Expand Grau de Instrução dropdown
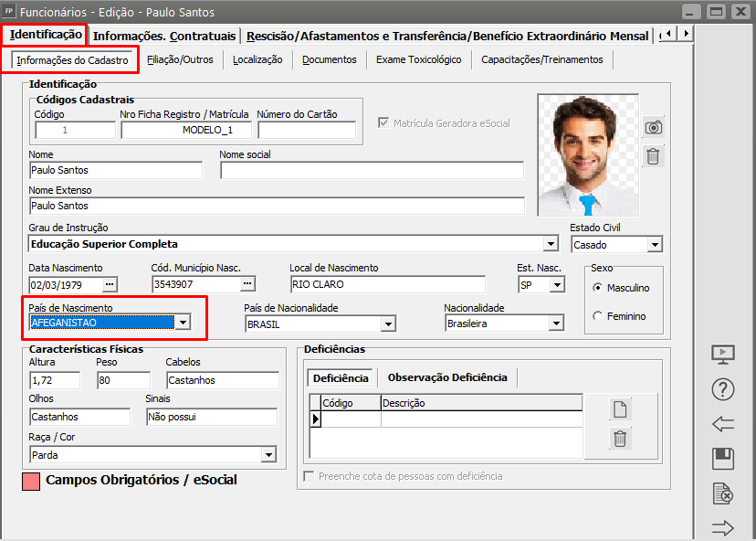This screenshot has height=541, width=756. (x=550, y=244)
